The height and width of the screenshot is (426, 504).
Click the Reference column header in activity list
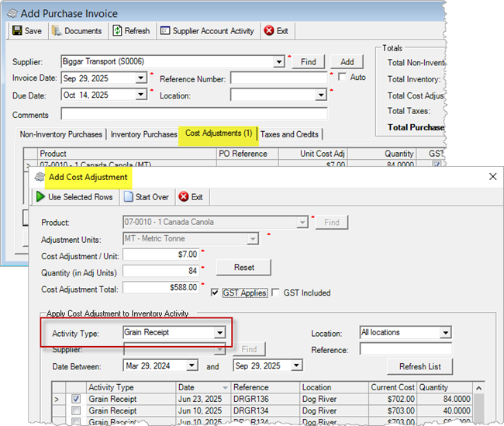265,387
